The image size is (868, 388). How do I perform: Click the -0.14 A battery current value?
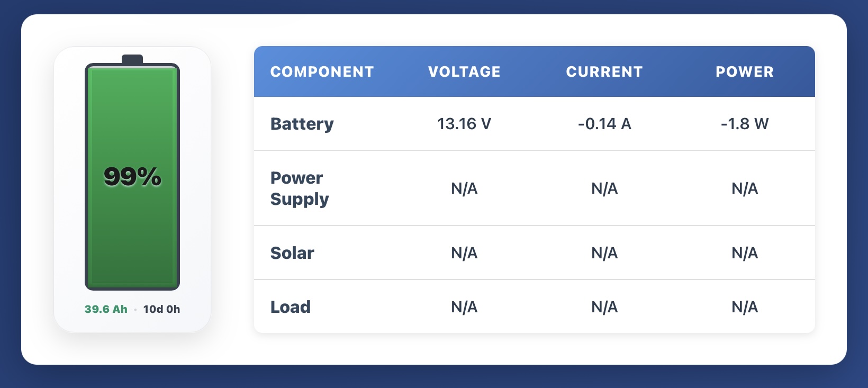(604, 124)
